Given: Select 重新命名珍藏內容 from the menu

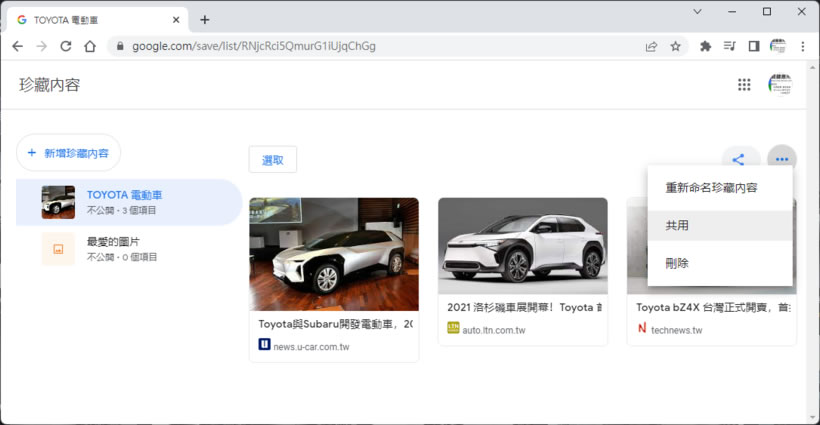Looking at the screenshot, I should pyautogui.click(x=720, y=188).
